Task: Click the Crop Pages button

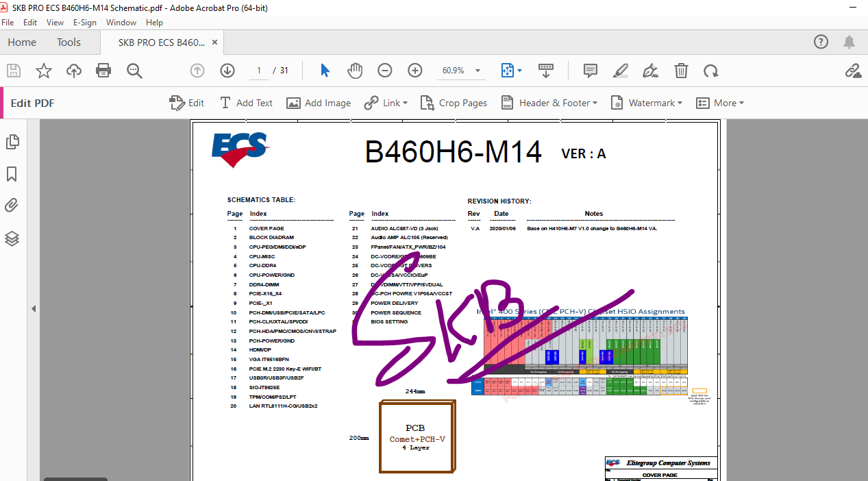Action: 454,103
